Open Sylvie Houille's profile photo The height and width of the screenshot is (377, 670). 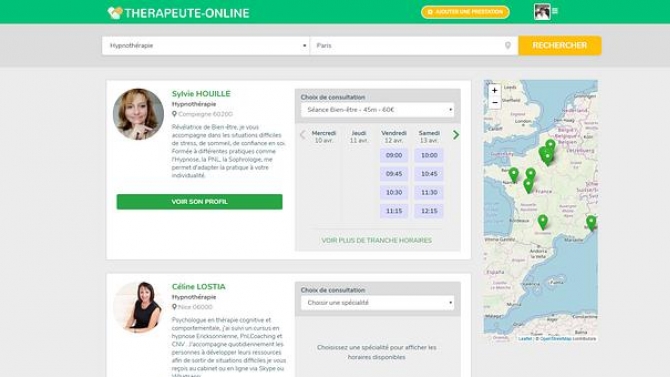[x=138, y=114]
